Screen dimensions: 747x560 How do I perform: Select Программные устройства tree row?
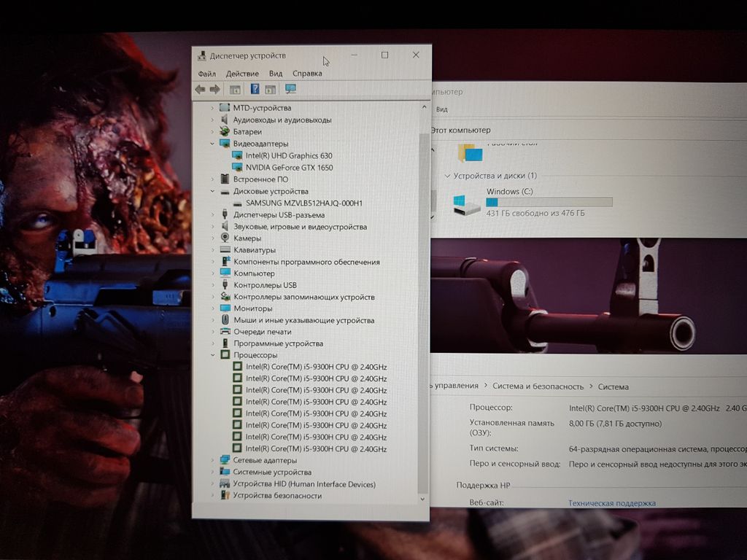click(278, 343)
